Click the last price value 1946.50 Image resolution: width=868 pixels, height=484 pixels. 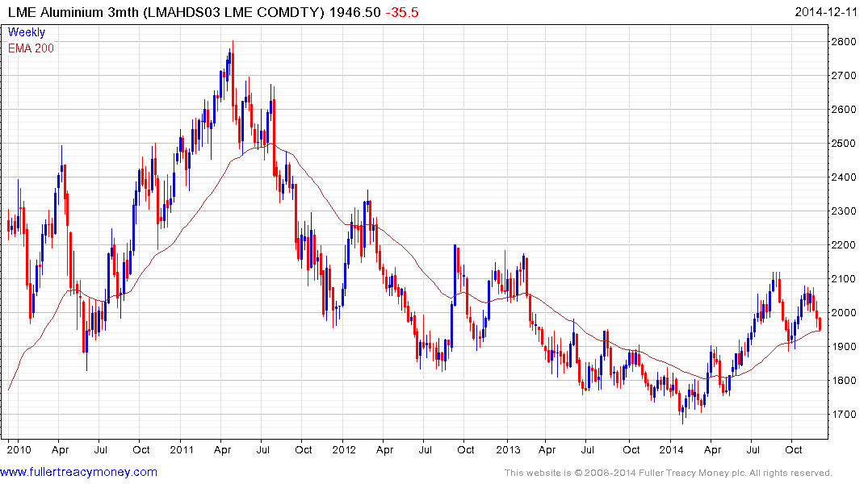tap(354, 12)
